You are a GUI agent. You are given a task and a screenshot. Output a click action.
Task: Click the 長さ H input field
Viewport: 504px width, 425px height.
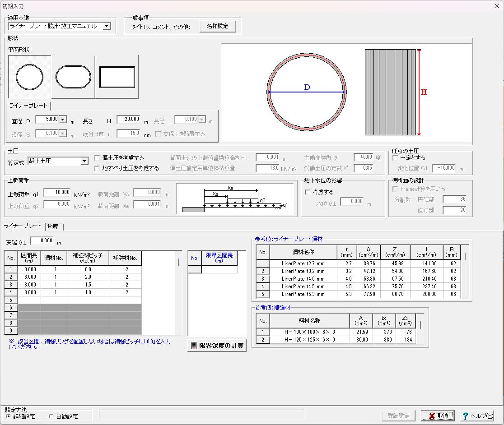pos(129,120)
